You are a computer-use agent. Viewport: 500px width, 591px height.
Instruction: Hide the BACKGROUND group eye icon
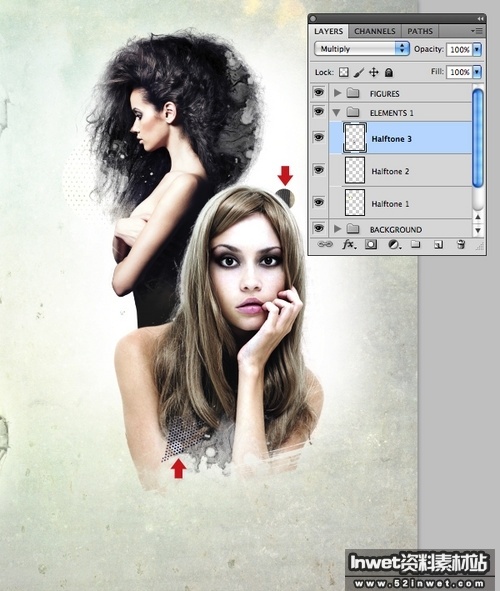(x=319, y=228)
